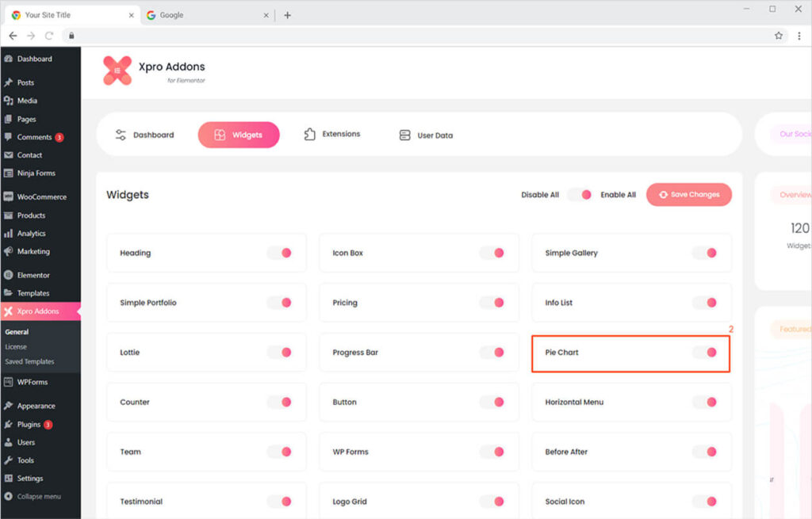Toggle the Progress Bar widget off
The height and width of the screenshot is (519, 812).
click(x=492, y=353)
